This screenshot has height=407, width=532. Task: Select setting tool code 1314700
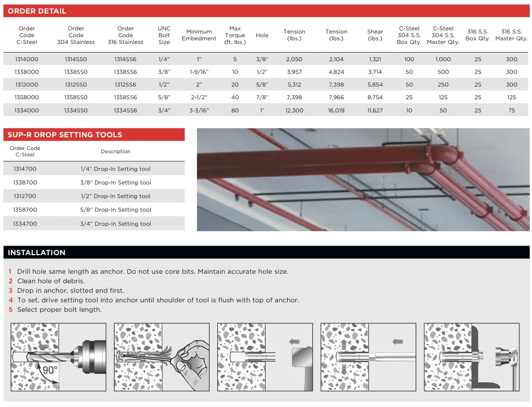coord(25,169)
